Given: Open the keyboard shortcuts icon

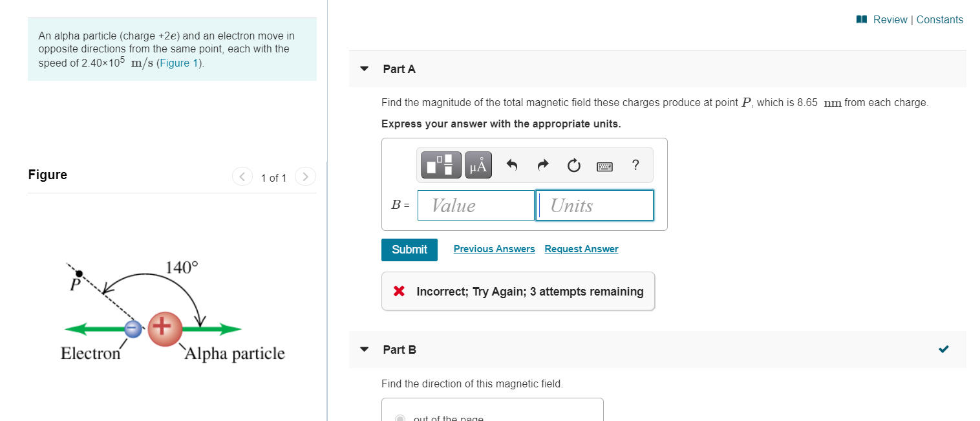Looking at the screenshot, I should pyautogui.click(x=604, y=166).
